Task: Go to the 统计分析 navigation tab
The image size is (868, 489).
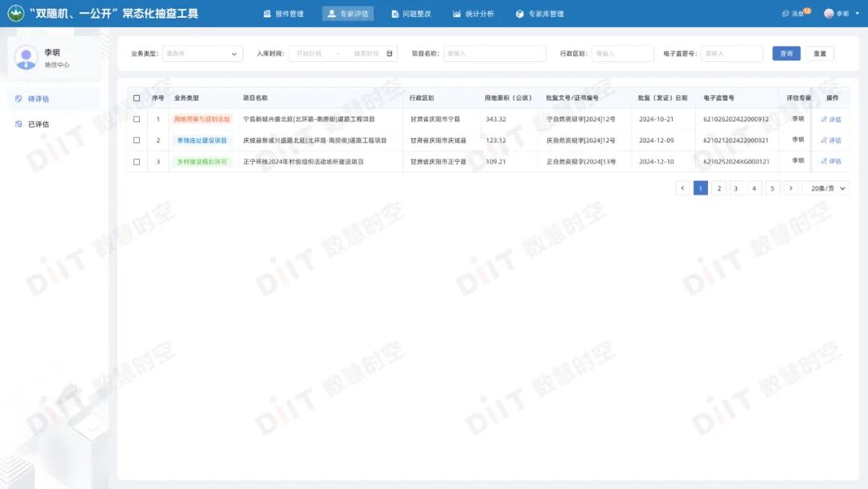Action: point(473,14)
